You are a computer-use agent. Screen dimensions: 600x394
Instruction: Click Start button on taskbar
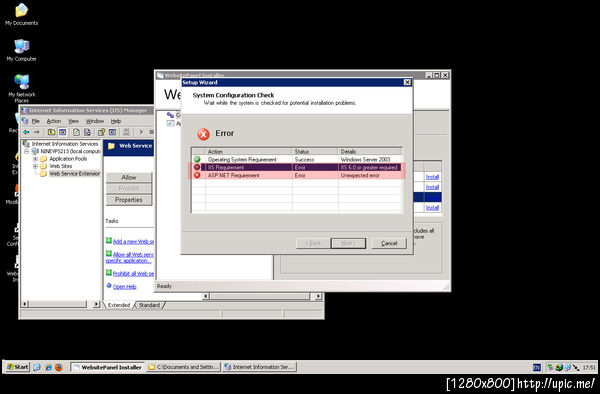18,367
